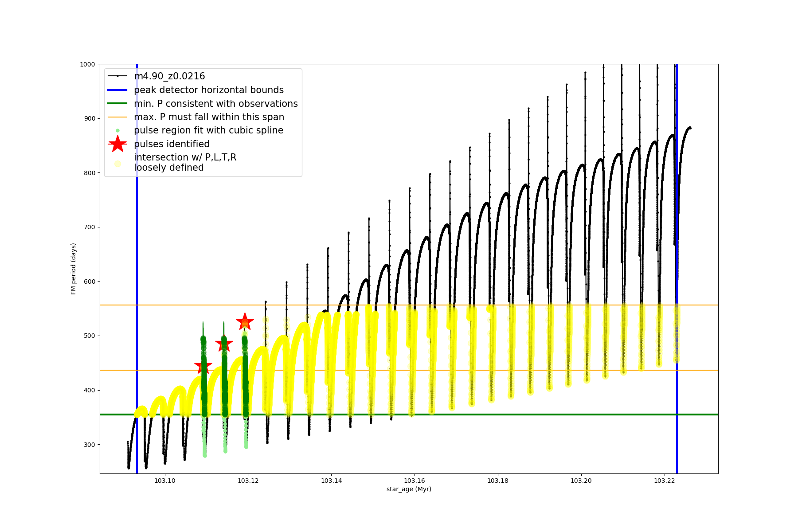Click the black line sample in legend
The image size is (798, 532).
[117, 76]
